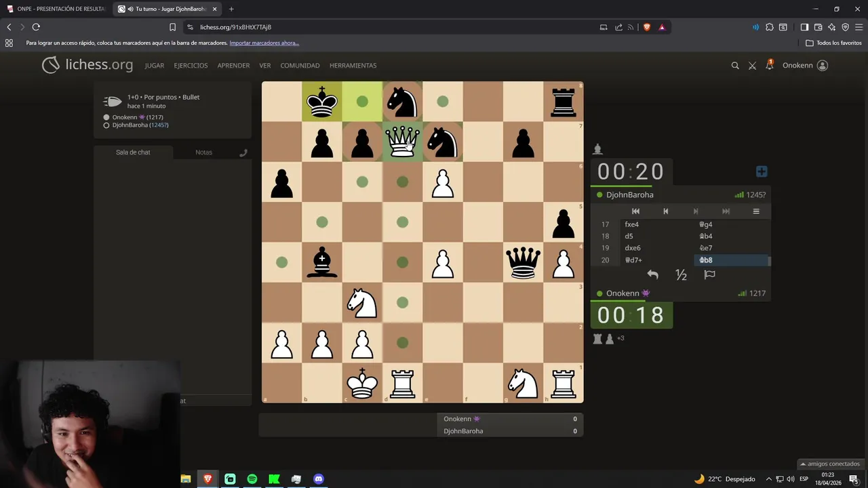The image size is (868, 488).
Task: Select the black knight on d8
Action: pyautogui.click(x=402, y=102)
